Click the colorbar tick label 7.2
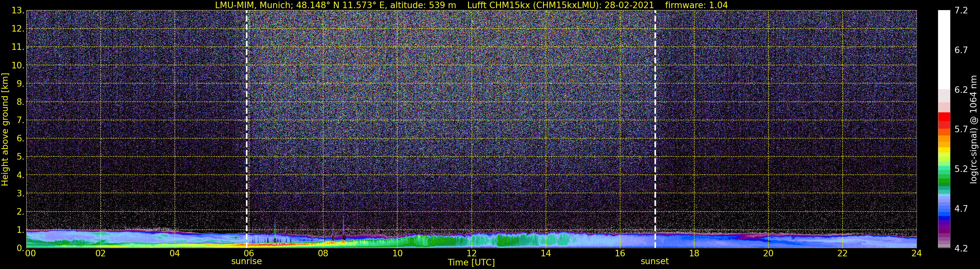The image size is (980, 269). click(x=961, y=11)
